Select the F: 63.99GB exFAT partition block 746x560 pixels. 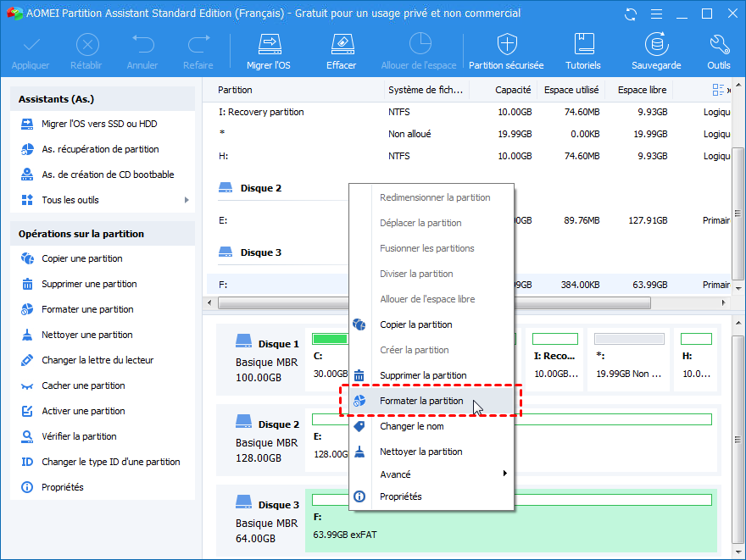click(511, 521)
